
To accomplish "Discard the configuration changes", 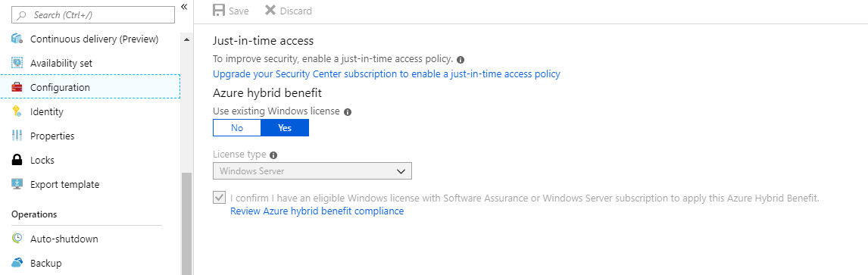I will tap(288, 11).
